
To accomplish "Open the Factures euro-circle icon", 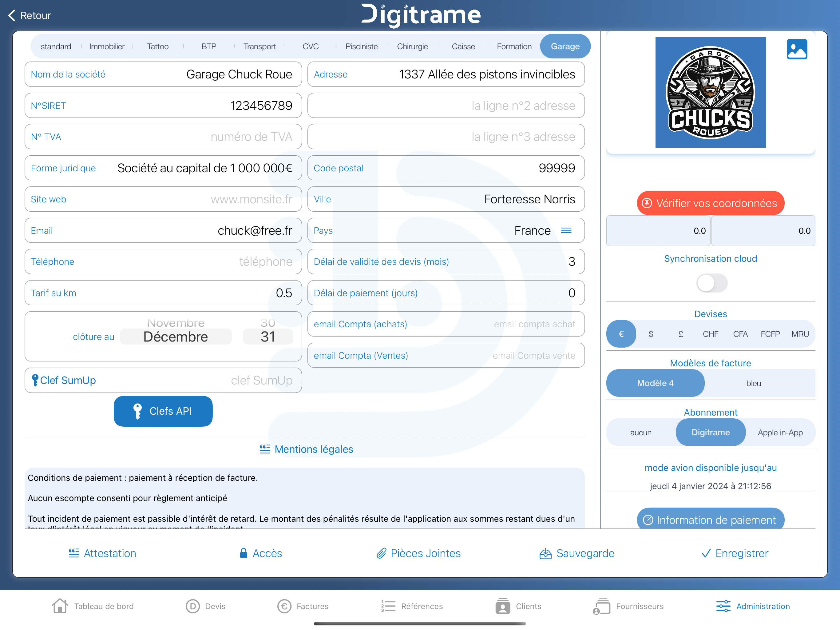I will pos(284,606).
